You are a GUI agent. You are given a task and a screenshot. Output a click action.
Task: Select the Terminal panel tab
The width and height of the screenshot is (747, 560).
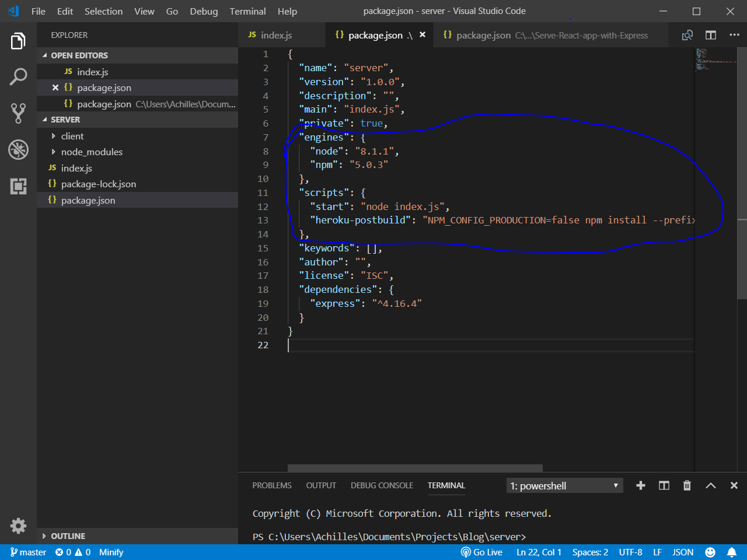[446, 485]
